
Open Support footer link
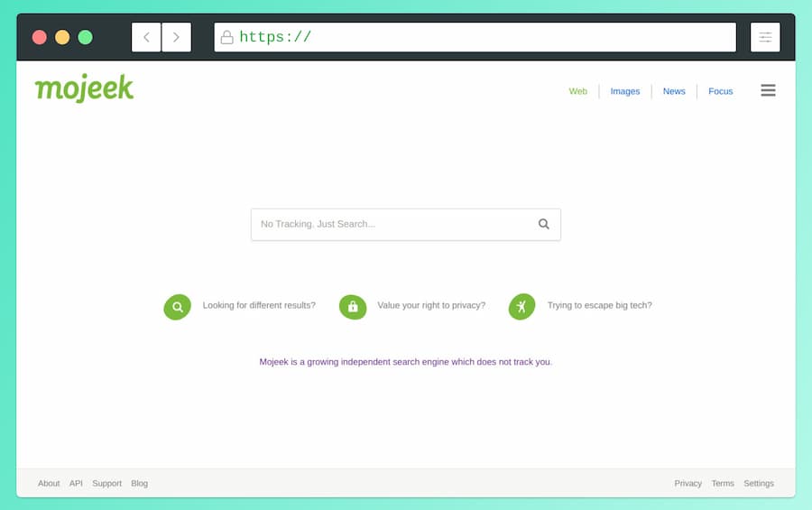pyautogui.click(x=106, y=483)
